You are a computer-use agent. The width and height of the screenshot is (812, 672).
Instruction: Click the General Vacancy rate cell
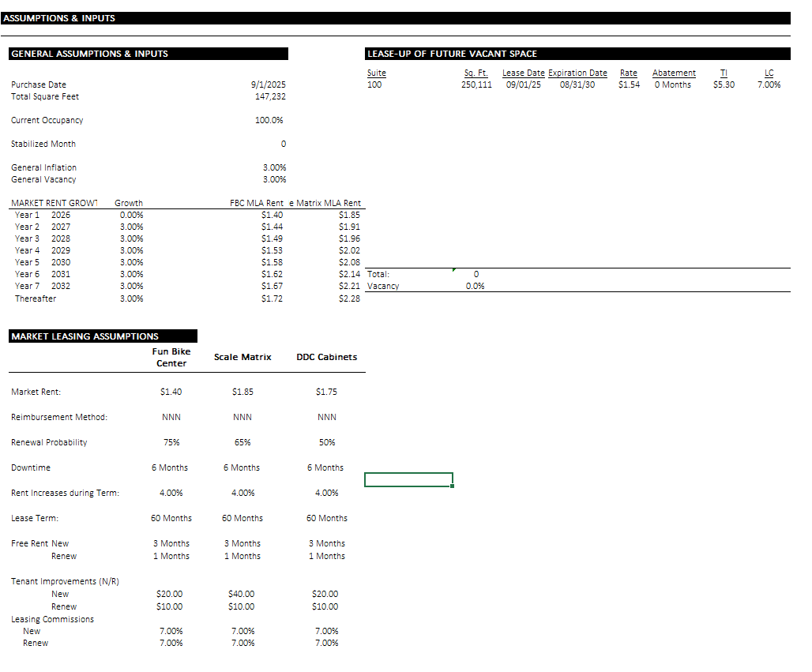click(274, 179)
